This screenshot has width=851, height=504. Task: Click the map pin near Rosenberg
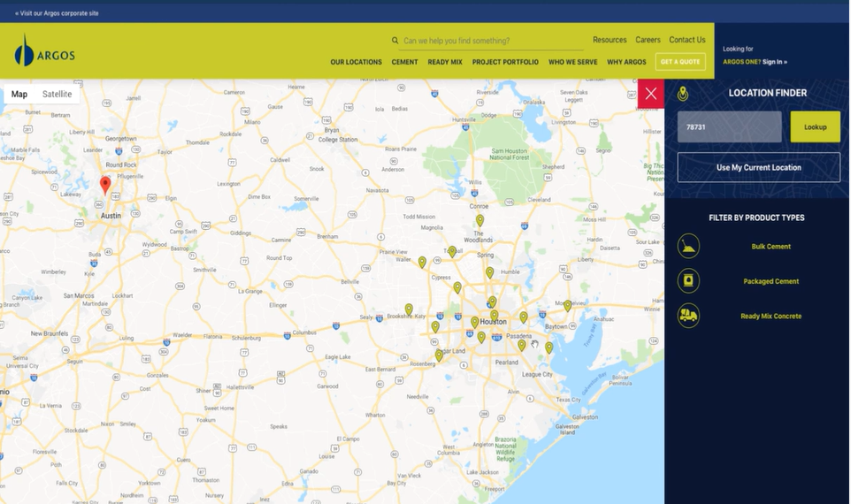coord(439,355)
